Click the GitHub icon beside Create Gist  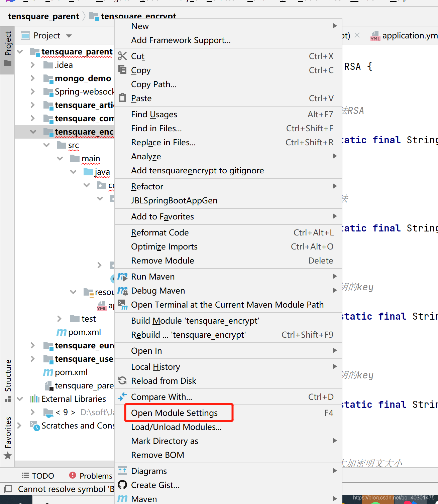click(x=122, y=485)
